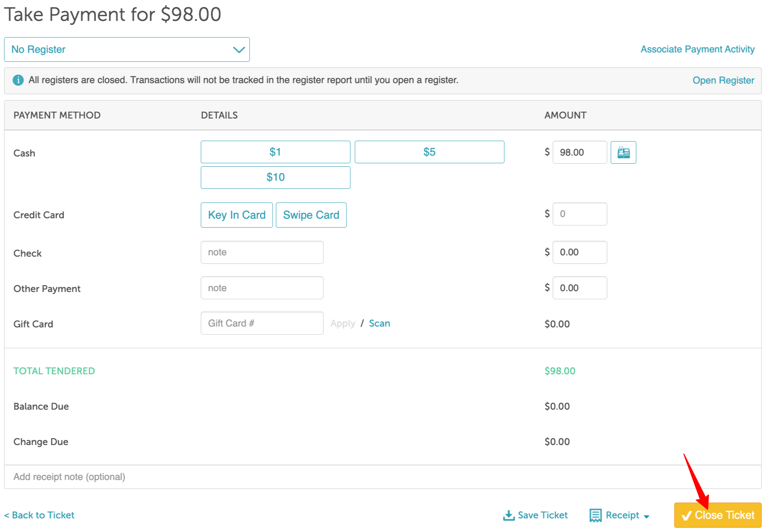
Task: Click the Check note field
Action: tap(262, 252)
